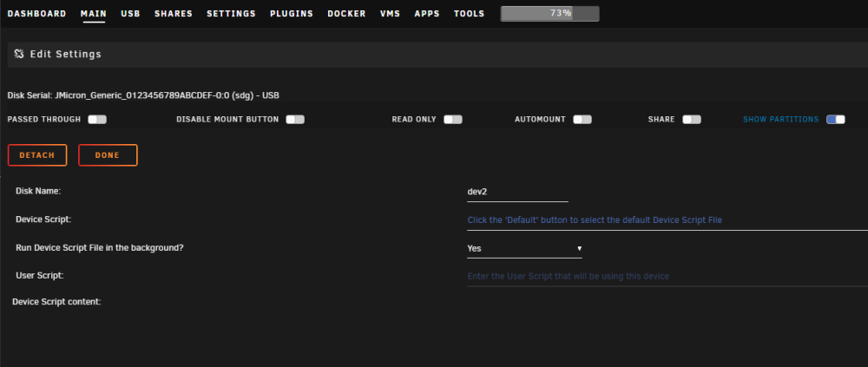The height and width of the screenshot is (367, 868).
Task: Enable the Share switch
Action: tap(692, 120)
